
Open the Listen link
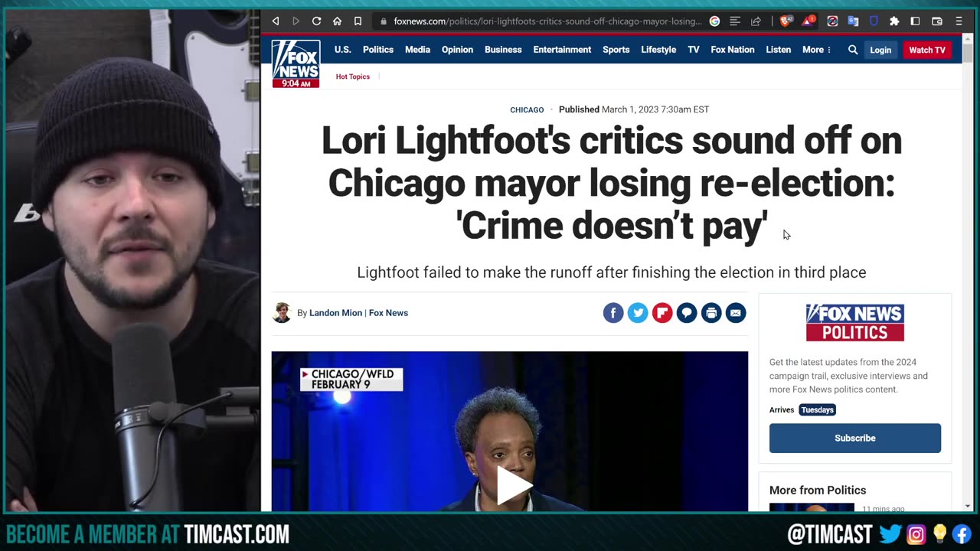click(x=779, y=50)
